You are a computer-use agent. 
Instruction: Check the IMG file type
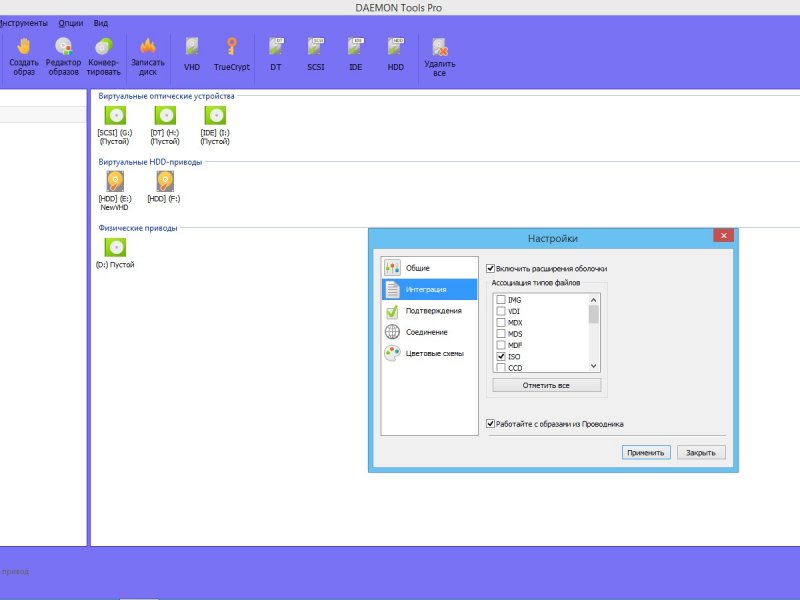501,300
